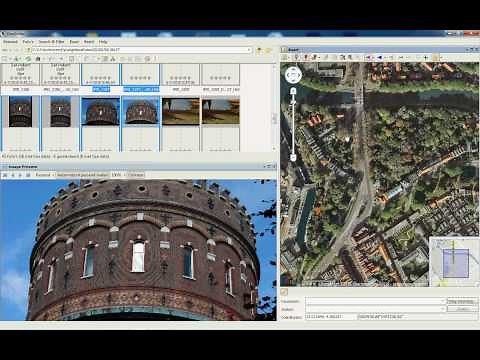Click the second favorites folder icon beside path
Screen dimensions: 480x360
pyautogui.click(x=268, y=50)
